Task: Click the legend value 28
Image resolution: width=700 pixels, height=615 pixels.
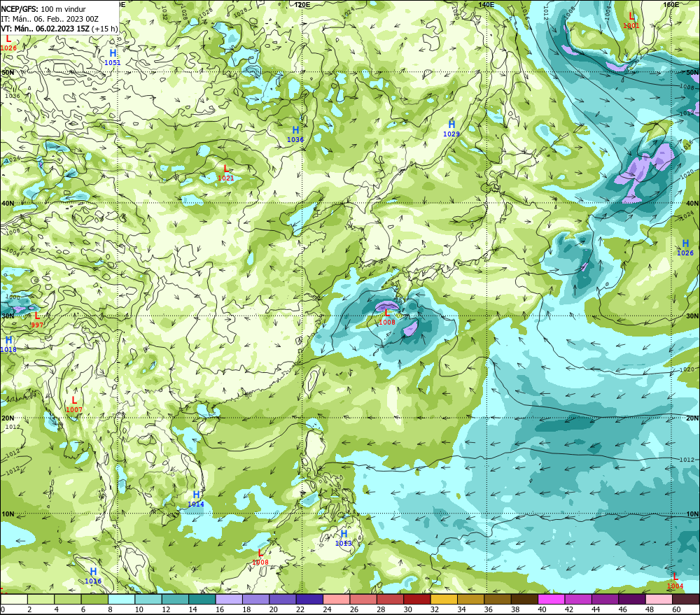Action: [381, 609]
